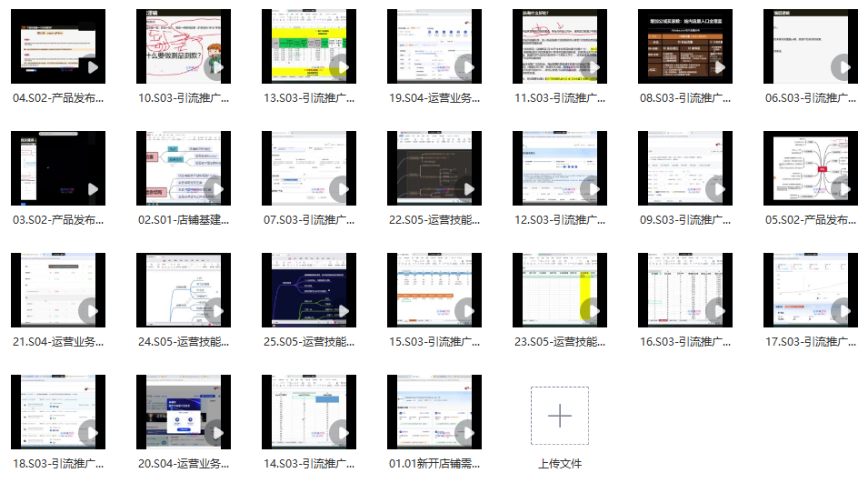The width and height of the screenshot is (868, 483).
Task: Open video thumbnail 09.S03-引流推广
Action: (x=684, y=168)
